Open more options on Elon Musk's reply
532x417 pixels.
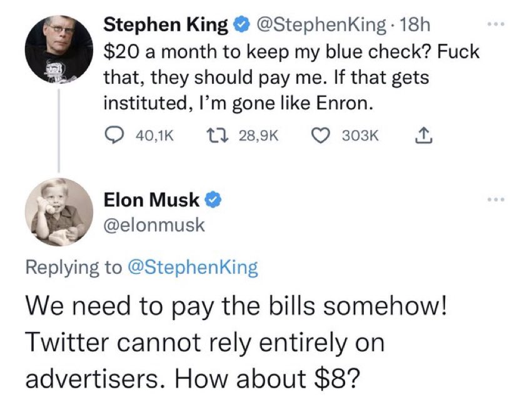[495, 201]
